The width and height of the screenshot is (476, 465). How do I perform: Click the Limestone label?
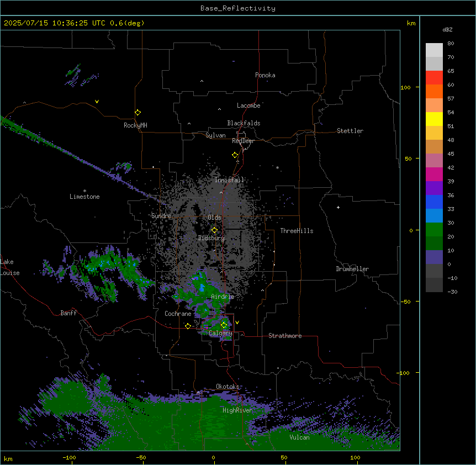coord(84,197)
